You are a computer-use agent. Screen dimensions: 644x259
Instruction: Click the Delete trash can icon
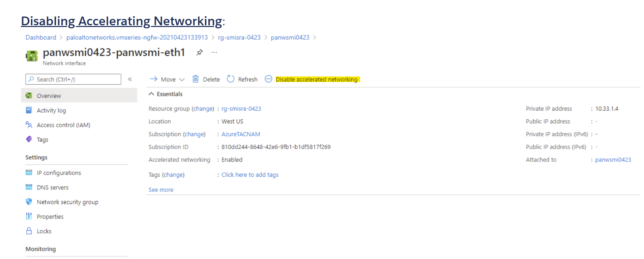(x=196, y=79)
